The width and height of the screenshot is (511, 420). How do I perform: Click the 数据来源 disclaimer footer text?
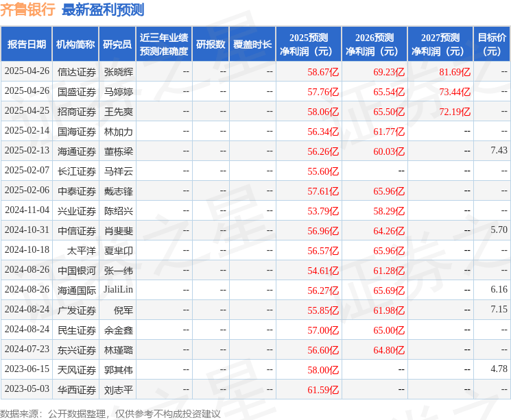pos(110,414)
